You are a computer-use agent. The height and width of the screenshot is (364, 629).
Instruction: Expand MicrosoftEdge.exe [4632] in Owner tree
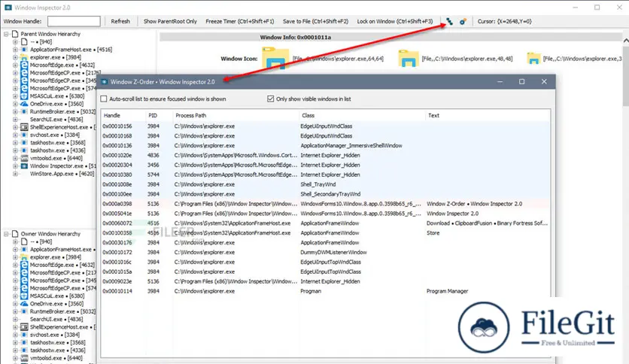(x=15, y=265)
